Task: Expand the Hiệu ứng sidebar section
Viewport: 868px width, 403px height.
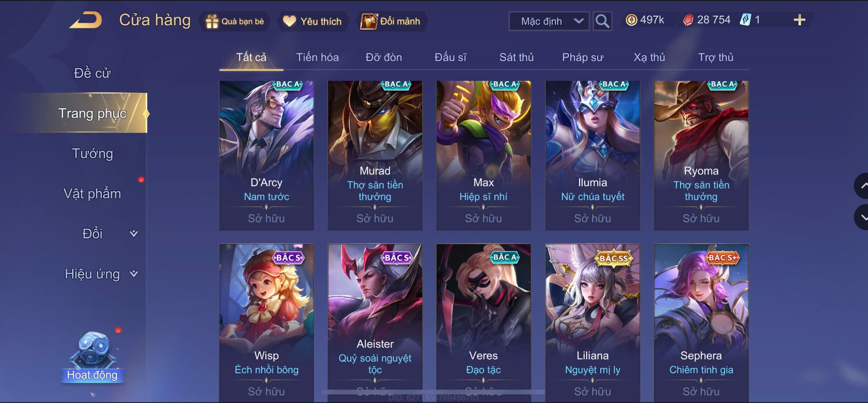Action: [101, 274]
